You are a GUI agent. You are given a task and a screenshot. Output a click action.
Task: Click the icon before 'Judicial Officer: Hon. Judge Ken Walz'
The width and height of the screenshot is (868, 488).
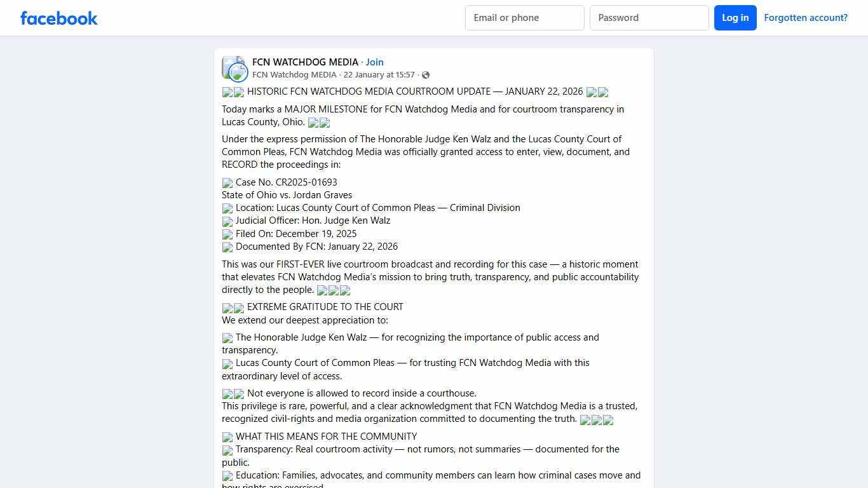[x=227, y=222]
